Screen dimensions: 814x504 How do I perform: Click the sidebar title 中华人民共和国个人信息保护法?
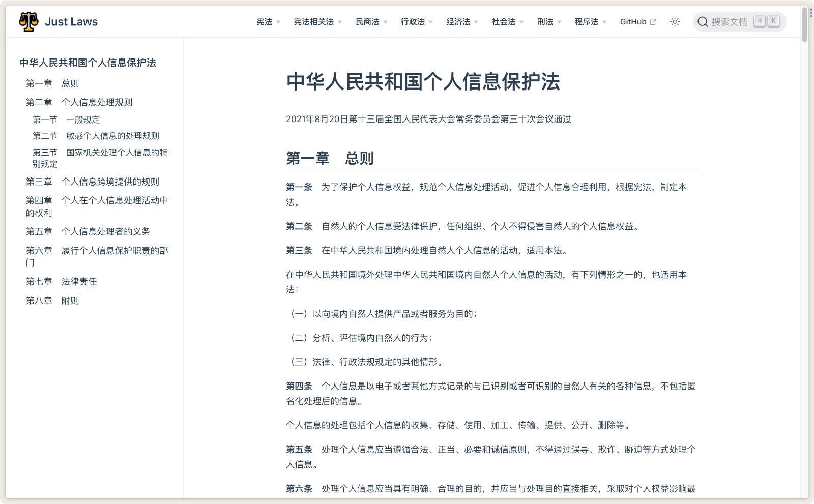[89, 63]
